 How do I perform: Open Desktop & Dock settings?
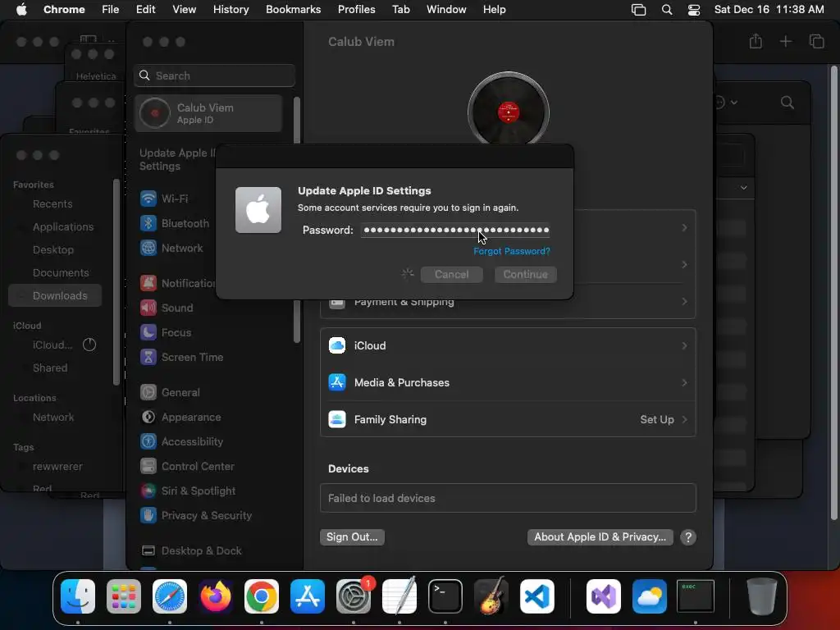pos(190,551)
